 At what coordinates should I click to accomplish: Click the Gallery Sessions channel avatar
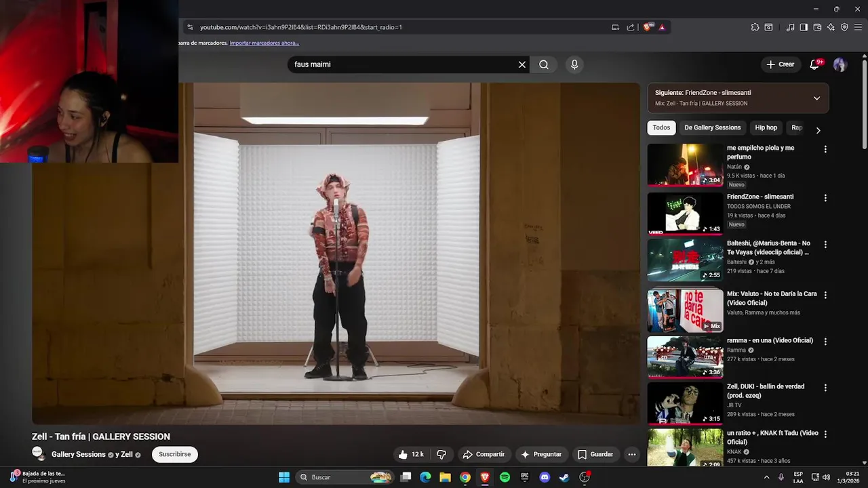coord(38,453)
